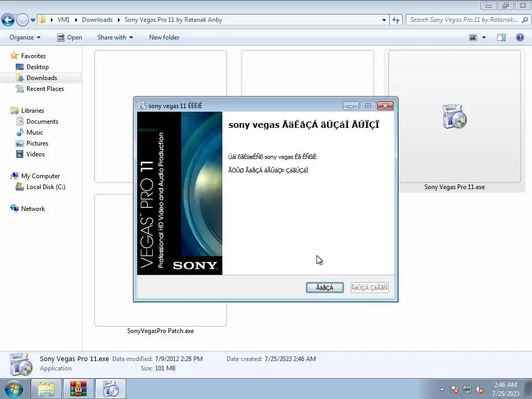
Task: Click the installer dialog title bar icon
Action: coord(142,105)
